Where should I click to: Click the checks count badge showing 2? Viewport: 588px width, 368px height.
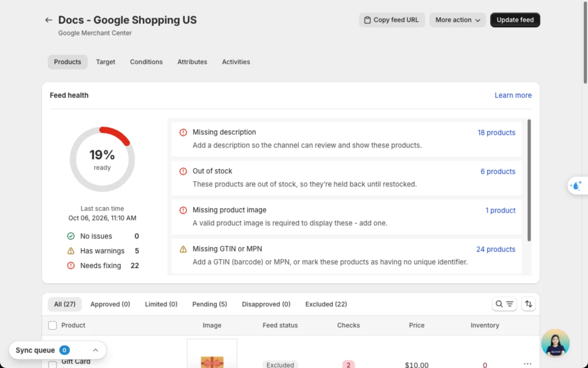pyautogui.click(x=348, y=364)
